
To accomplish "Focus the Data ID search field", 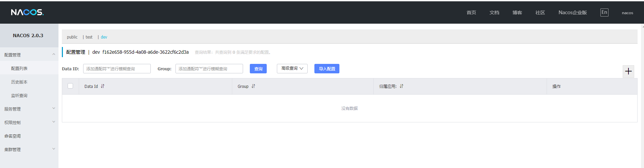I will 117,69.
